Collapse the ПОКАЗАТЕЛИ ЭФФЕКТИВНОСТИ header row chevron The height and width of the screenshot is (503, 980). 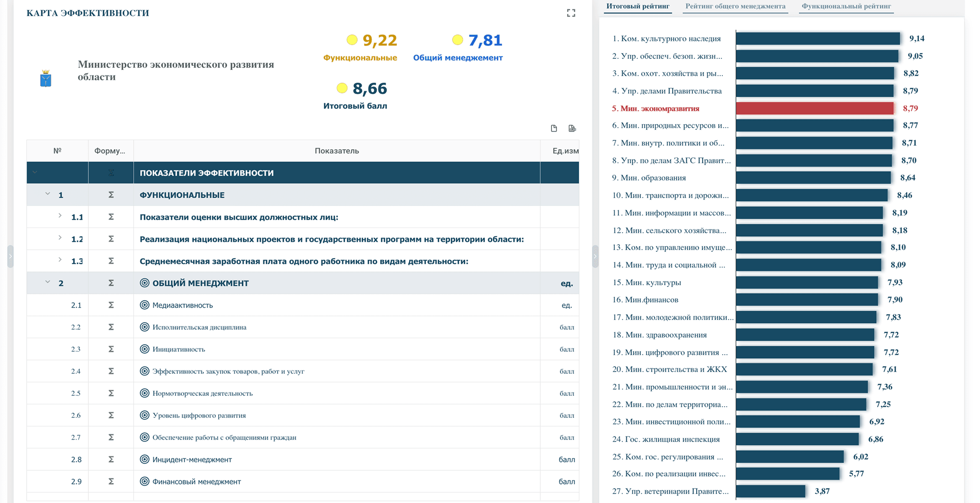tap(35, 172)
